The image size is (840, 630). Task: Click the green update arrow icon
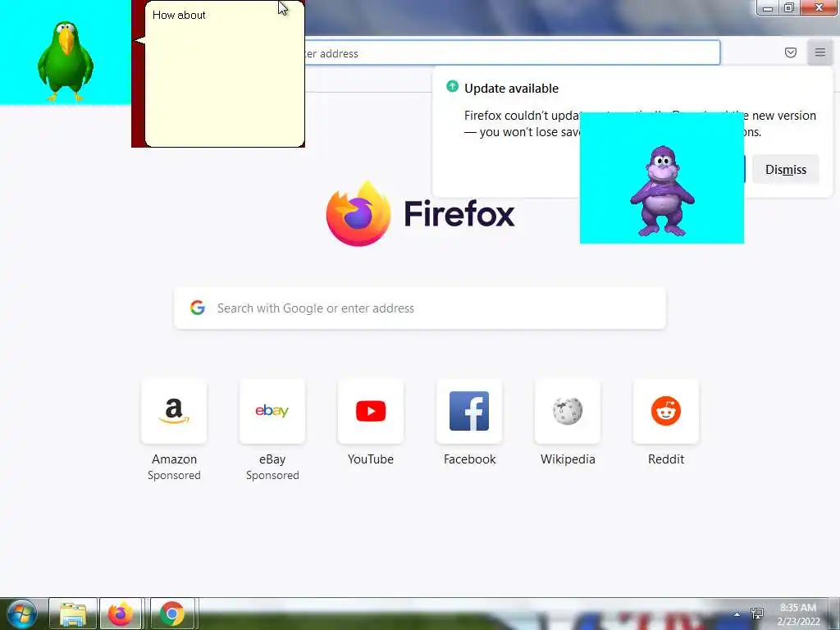[x=452, y=86]
